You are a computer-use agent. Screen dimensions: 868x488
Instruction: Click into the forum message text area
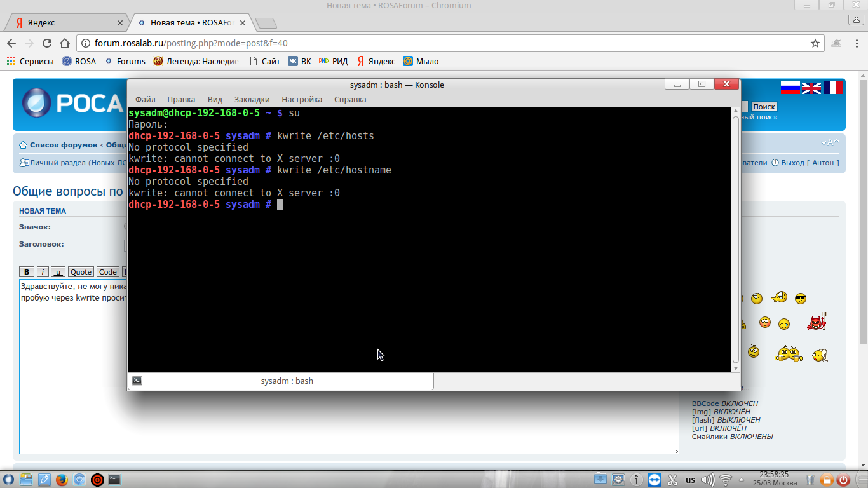349,367
